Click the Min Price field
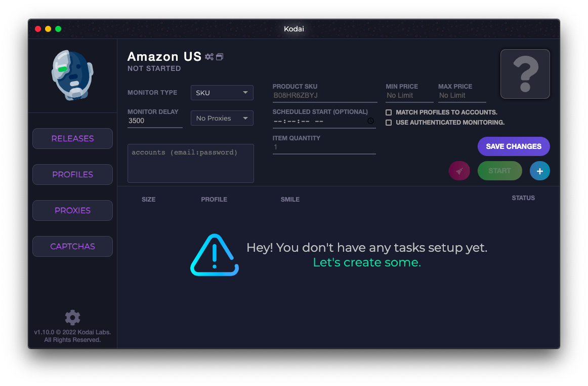The height and width of the screenshot is (386, 588). (409, 96)
